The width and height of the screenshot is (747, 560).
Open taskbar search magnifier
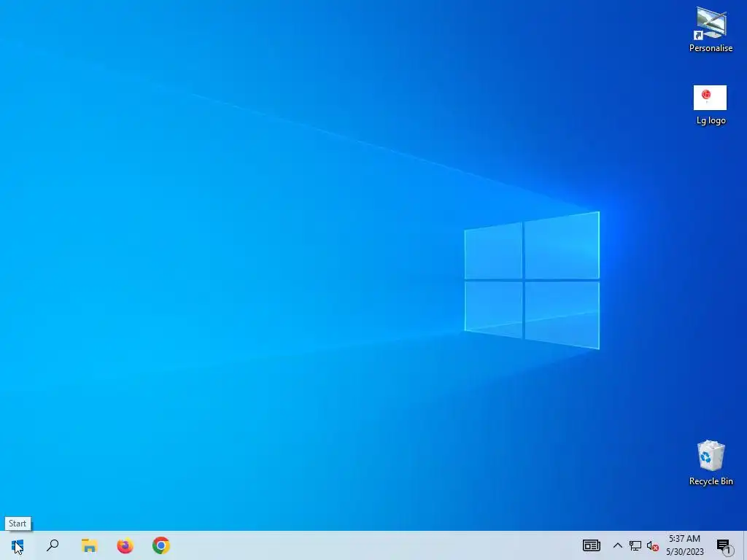53,545
